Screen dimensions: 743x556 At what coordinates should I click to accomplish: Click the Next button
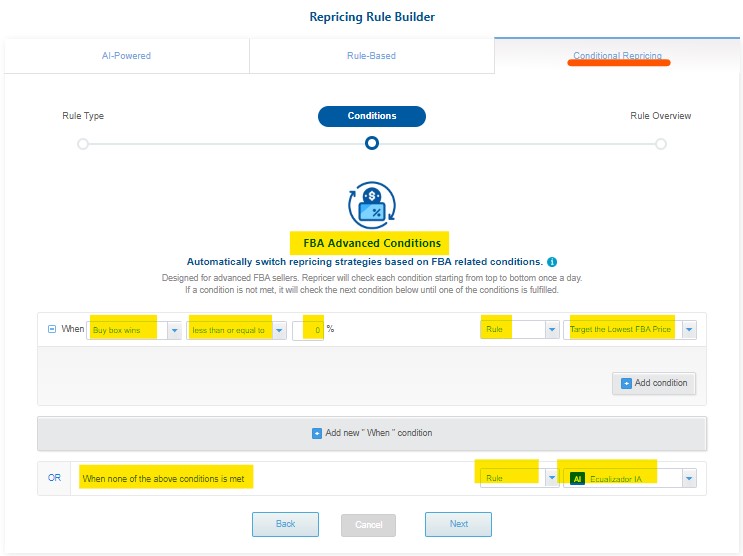[x=458, y=524]
